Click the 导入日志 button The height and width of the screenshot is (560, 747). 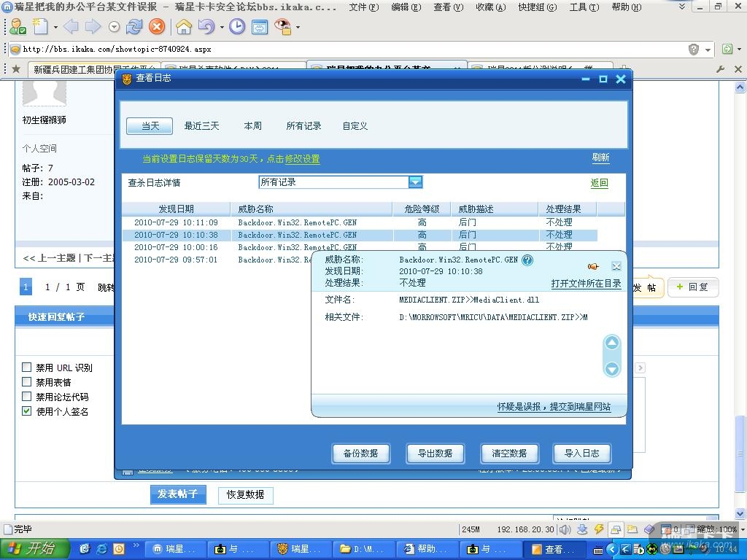click(x=581, y=454)
